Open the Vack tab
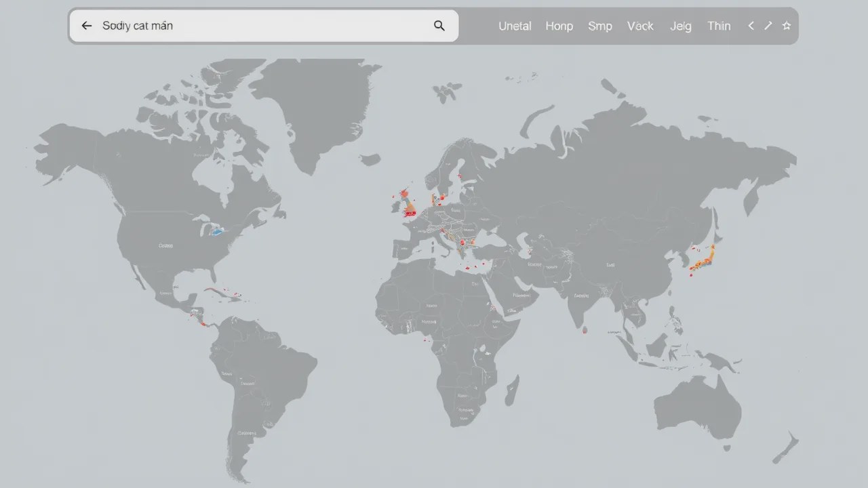This screenshot has height=488, width=868. tap(640, 26)
